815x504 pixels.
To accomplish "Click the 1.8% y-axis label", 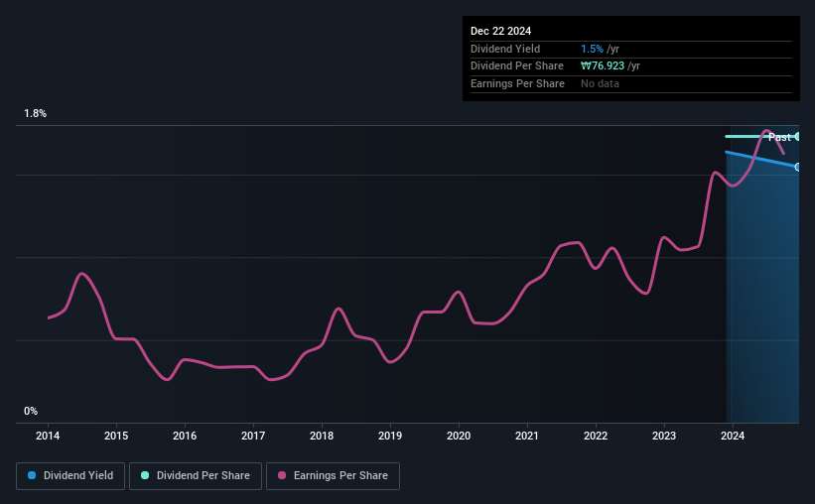I will tap(36, 113).
